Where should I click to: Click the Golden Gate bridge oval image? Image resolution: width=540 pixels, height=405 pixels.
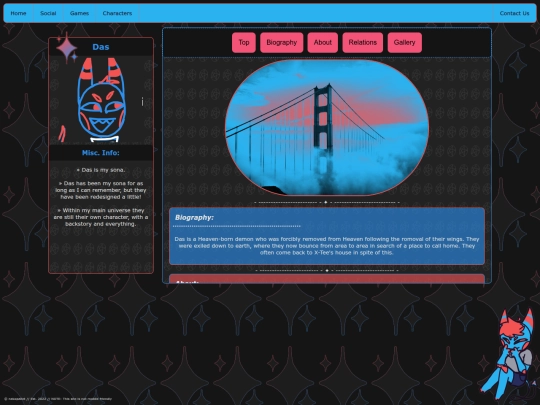tap(327, 127)
